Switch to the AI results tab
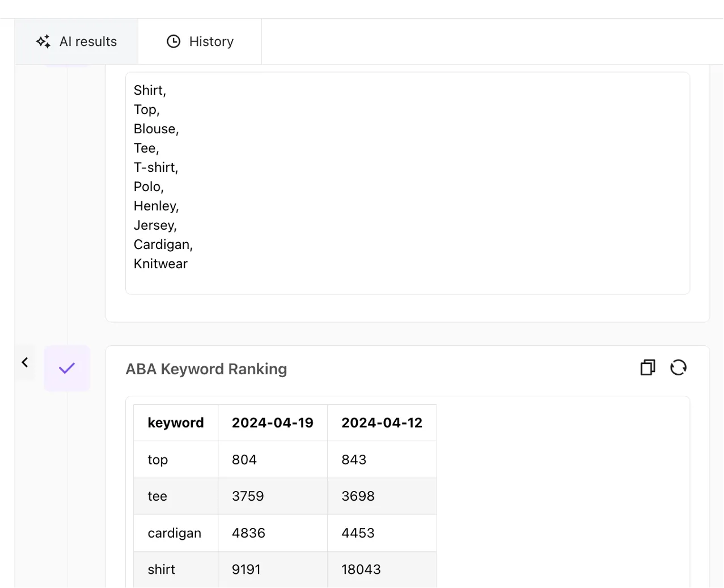 coord(77,41)
